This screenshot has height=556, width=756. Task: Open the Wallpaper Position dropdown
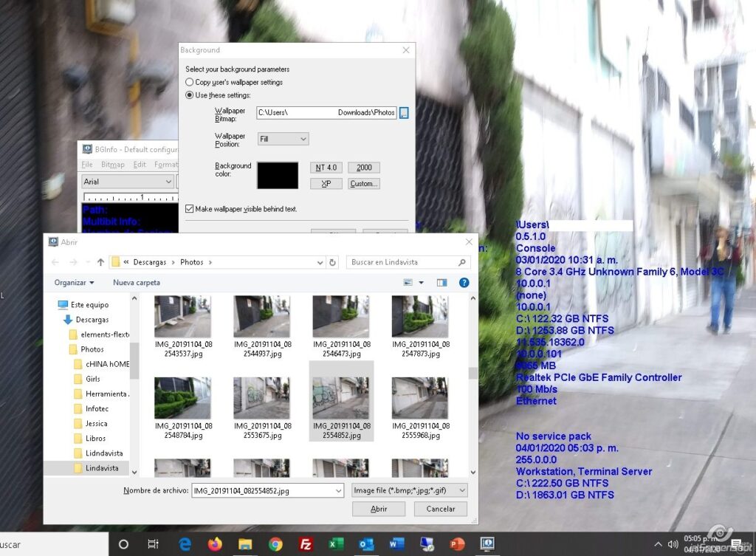(283, 139)
